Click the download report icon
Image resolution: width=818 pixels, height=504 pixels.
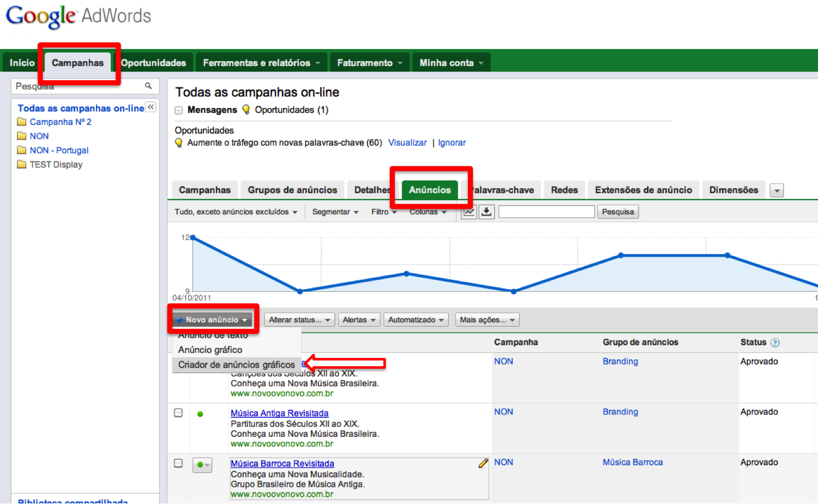(486, 212)
